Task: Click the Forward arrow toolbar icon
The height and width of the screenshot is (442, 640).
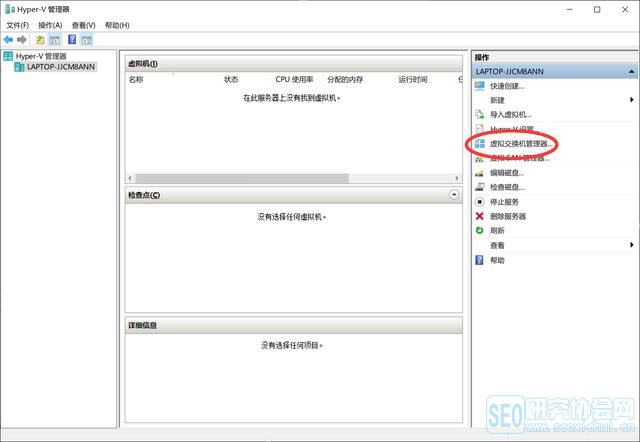Action: 22,40
